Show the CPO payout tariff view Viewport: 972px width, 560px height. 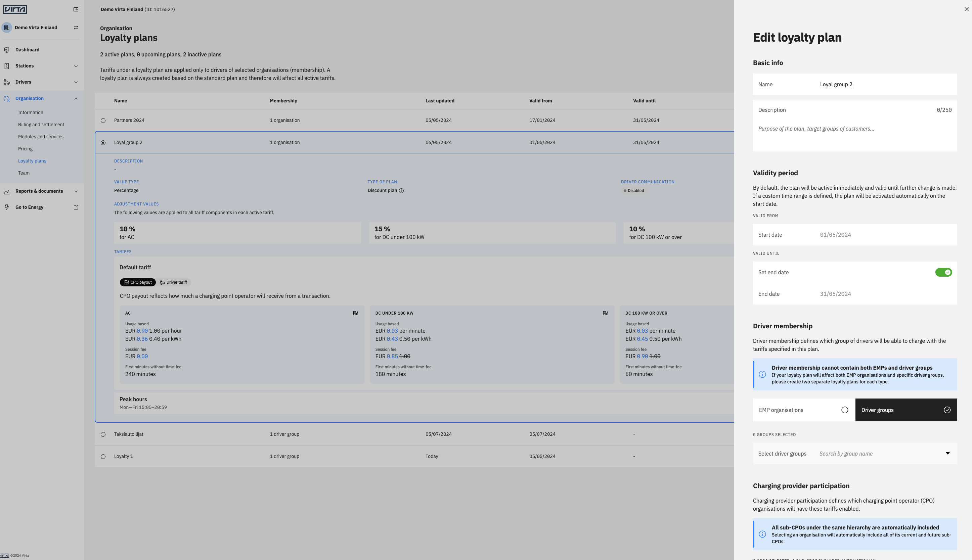click(138, 282)
